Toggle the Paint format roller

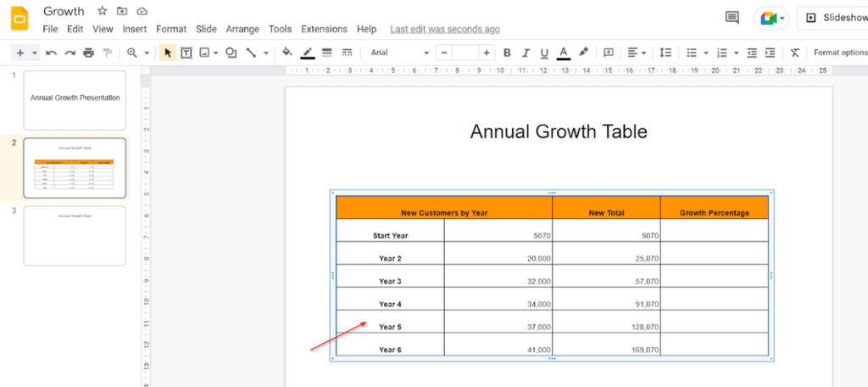pos(108,53)
